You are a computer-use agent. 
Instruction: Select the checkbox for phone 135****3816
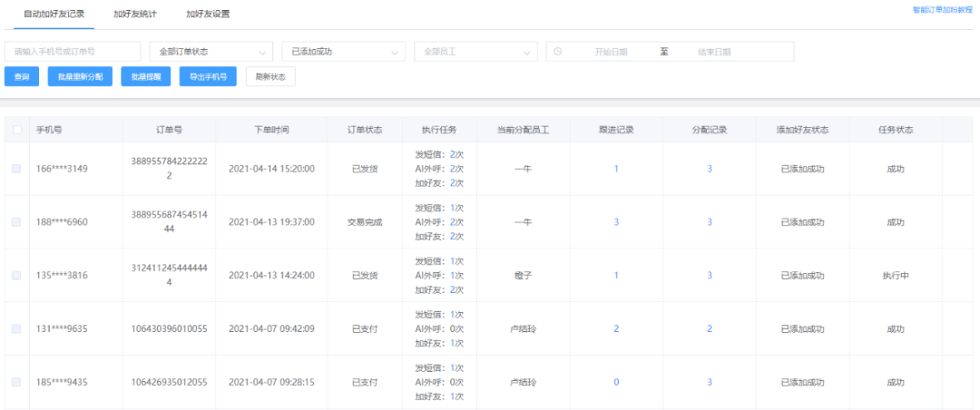pos(16,275)
